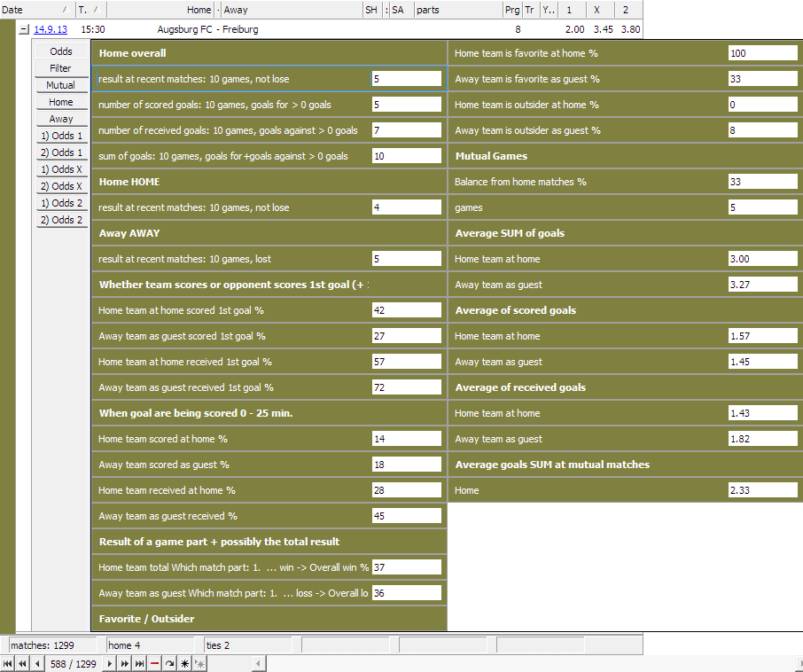Image resolution: width=803 pixels, height=672 pixels.
Task: Delete current record with red minus button
Action: pos(154,664)
